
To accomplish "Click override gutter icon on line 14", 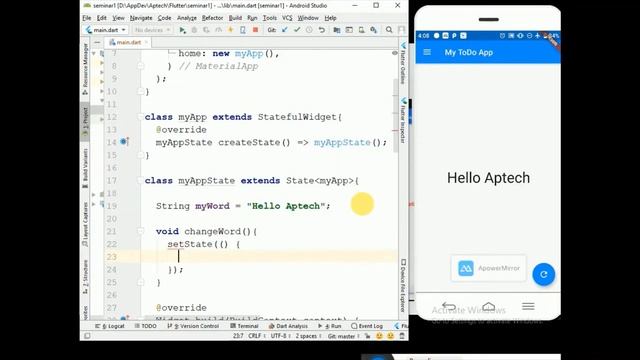I will [124, 142].
